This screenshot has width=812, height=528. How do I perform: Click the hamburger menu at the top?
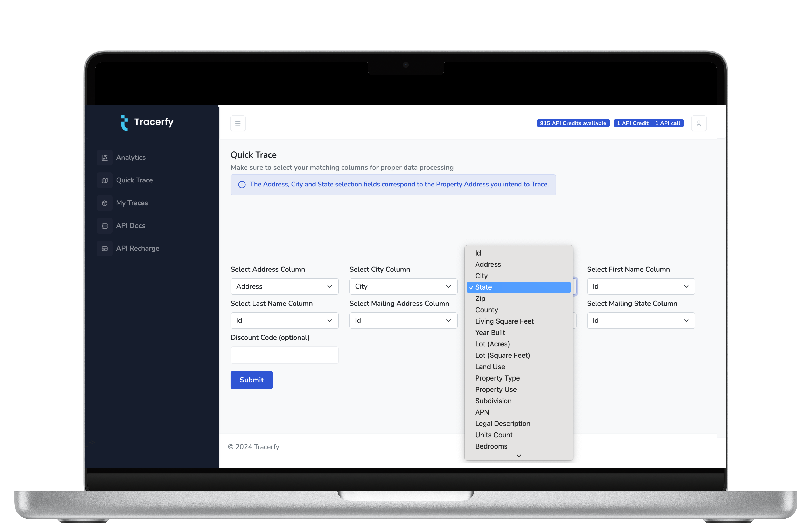tap(238, 123)
